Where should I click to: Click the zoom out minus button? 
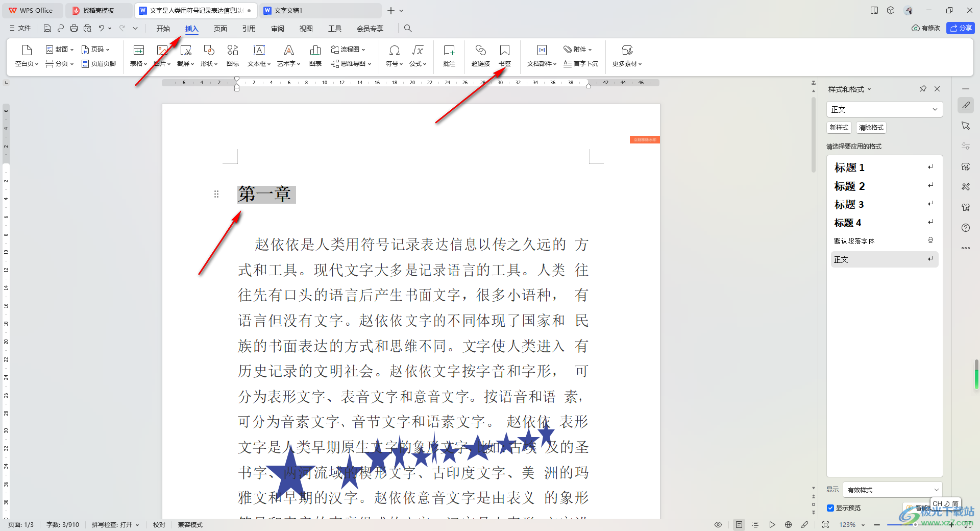click(876, 525)
